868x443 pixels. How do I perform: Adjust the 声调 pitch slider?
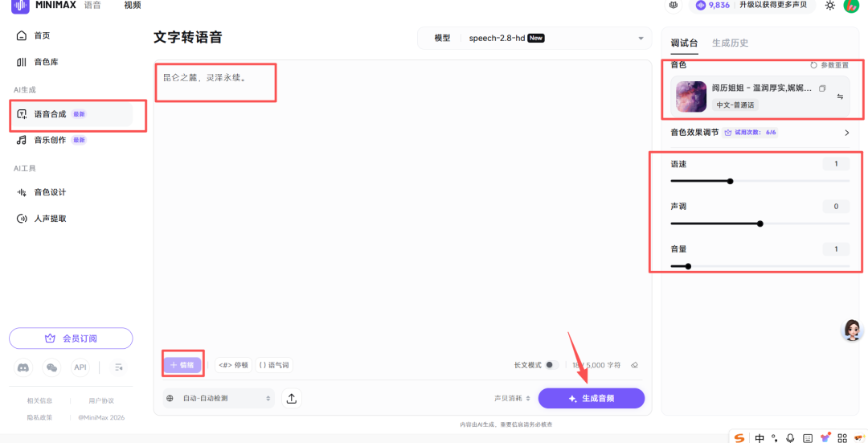pos(760,224)
